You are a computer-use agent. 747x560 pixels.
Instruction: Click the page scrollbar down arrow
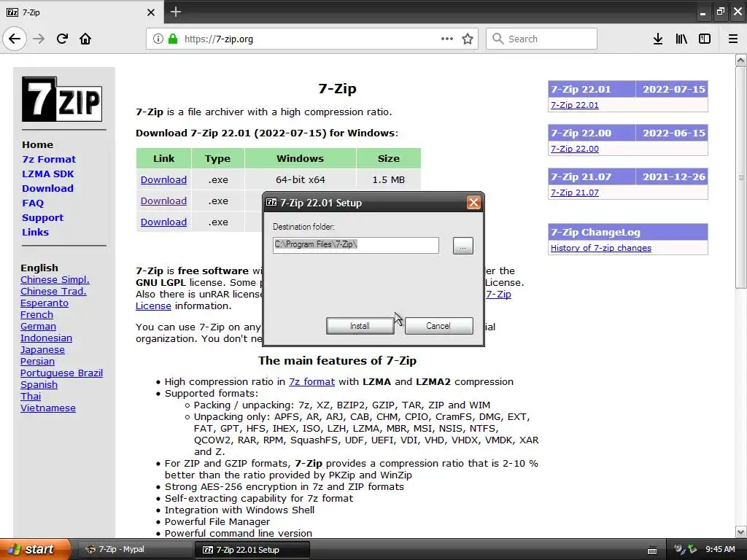pyautogui.click(x=740, y=532)
